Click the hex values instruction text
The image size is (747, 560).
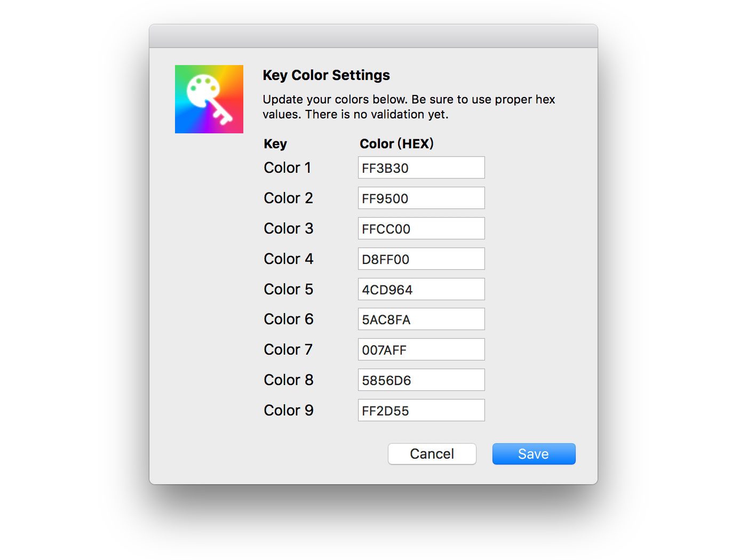[x=409, y=107]
